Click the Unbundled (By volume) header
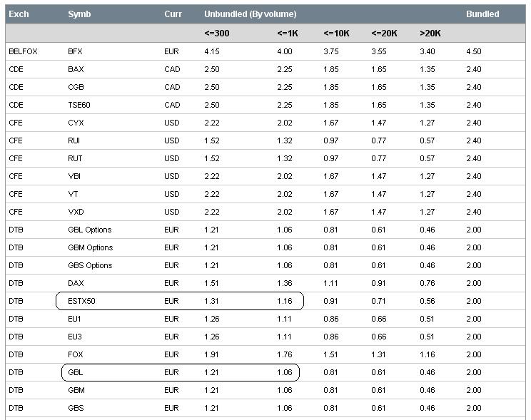Image resolution: width=531 pixels, height=420 pixels. coord(250,14)
